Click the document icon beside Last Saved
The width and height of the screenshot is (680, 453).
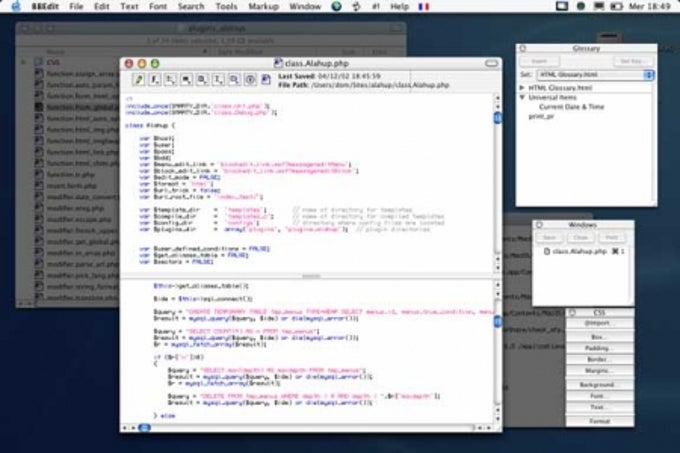(x=266, y=80)
